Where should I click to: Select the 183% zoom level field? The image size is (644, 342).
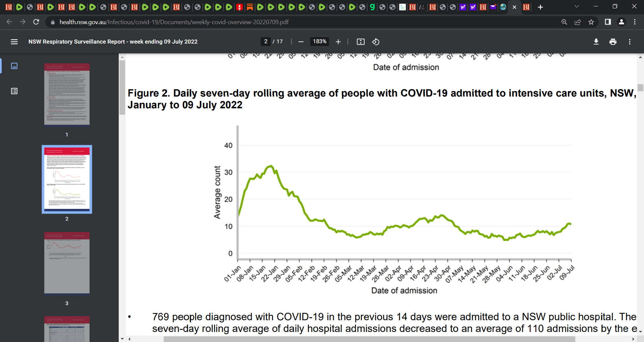[x=320, y=42]
